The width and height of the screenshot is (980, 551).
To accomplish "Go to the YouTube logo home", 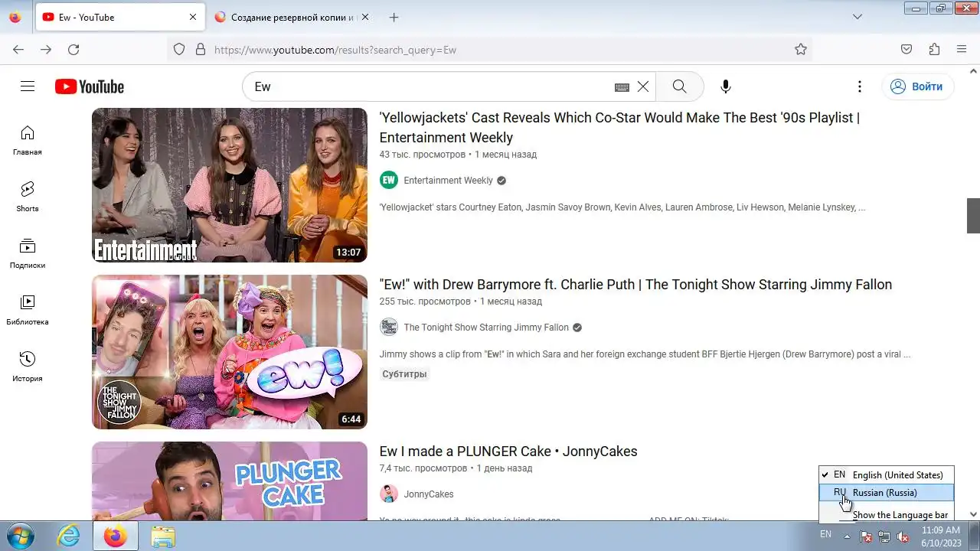I will [90, 86].
